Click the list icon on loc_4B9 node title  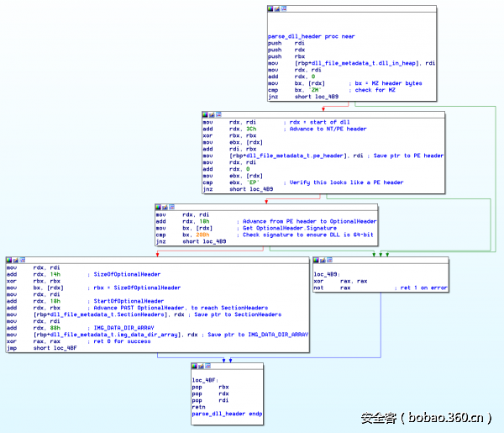tap(328, 260)
